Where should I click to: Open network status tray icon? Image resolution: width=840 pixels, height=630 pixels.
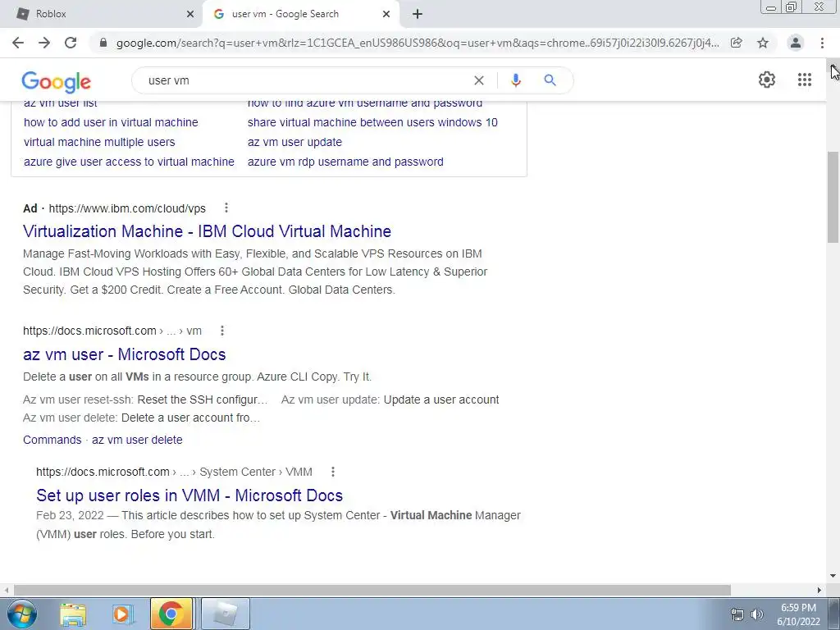click(x=737, y=614)
